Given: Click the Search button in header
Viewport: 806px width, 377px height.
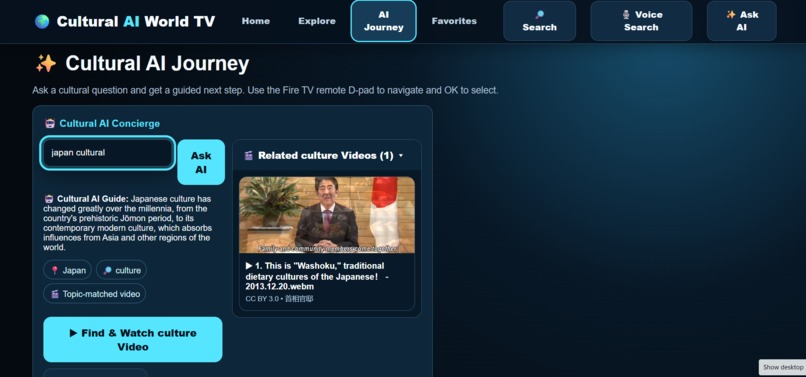Looking at the screenshot, I should (x=539, y=21).
